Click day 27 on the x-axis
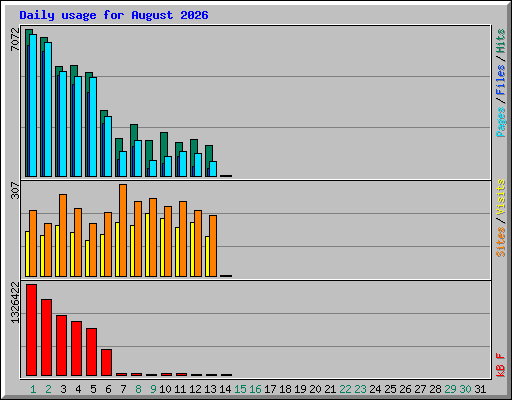512x400 pixels. coord(420,389)
